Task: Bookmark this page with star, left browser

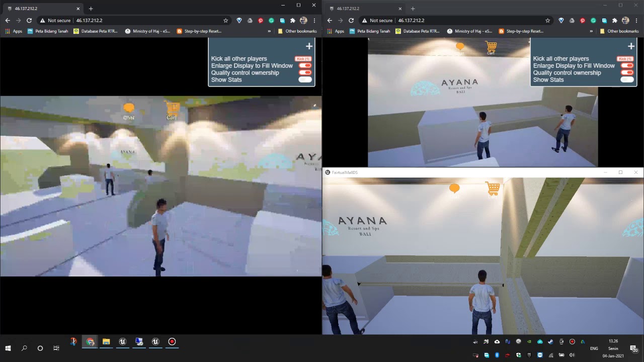Action: coord(226,21)
